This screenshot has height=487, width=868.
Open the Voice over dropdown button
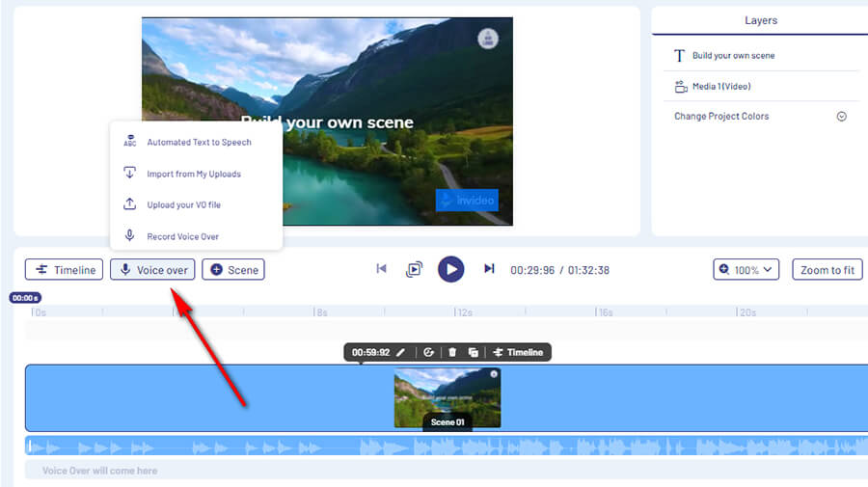click(152, 270)
